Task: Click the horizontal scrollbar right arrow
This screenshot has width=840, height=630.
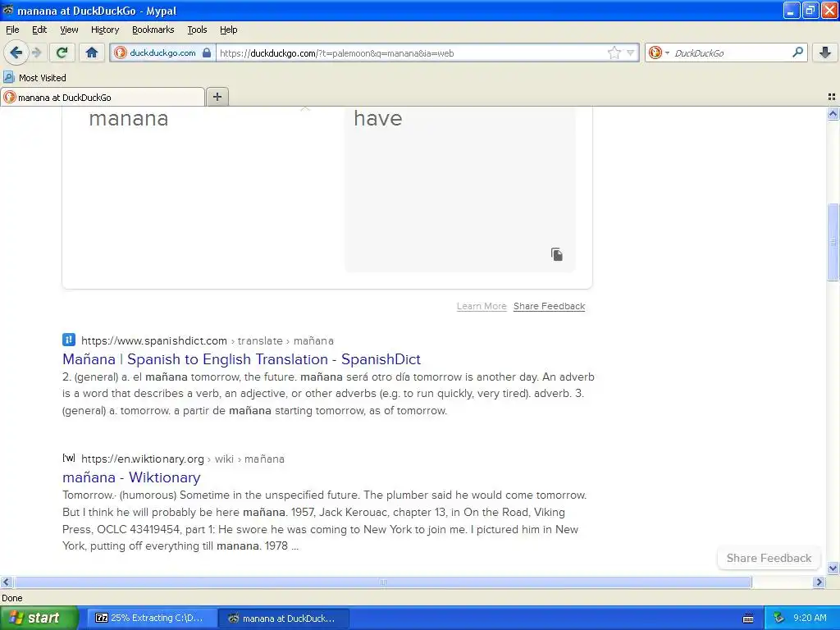Action: [x=819, y=582]
